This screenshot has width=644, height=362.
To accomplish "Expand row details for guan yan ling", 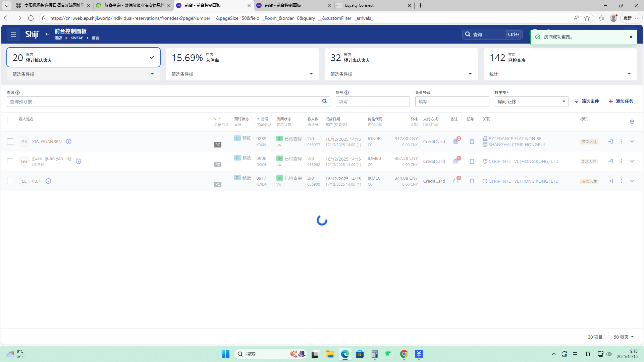I will (632, 161).
